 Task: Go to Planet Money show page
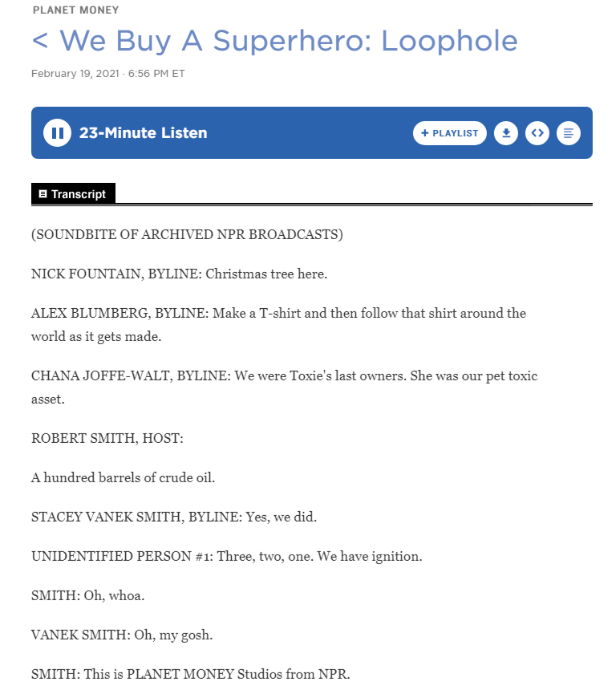pyautogui.click(x=76, y=10)
